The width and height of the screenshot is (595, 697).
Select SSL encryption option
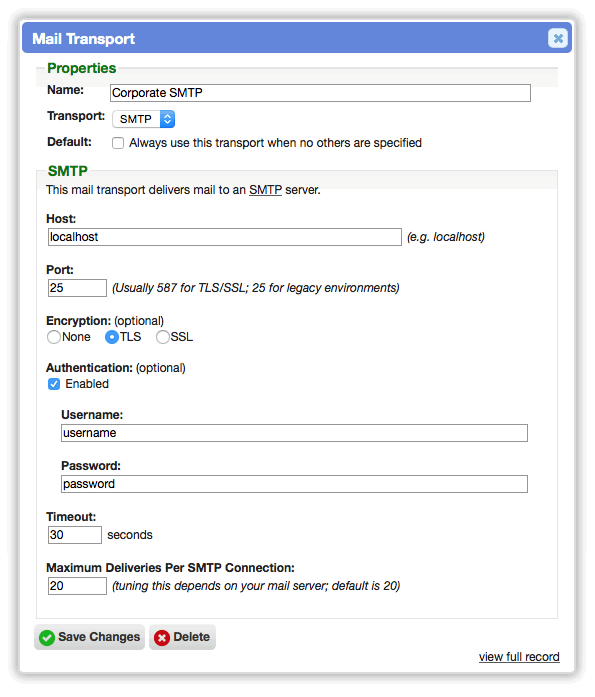pos(163,337)
